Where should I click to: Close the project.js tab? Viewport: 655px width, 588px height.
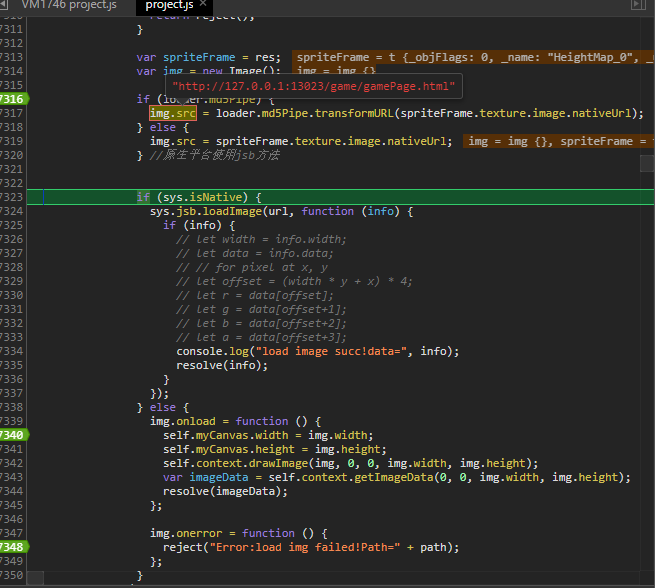[x=203, y=4]
